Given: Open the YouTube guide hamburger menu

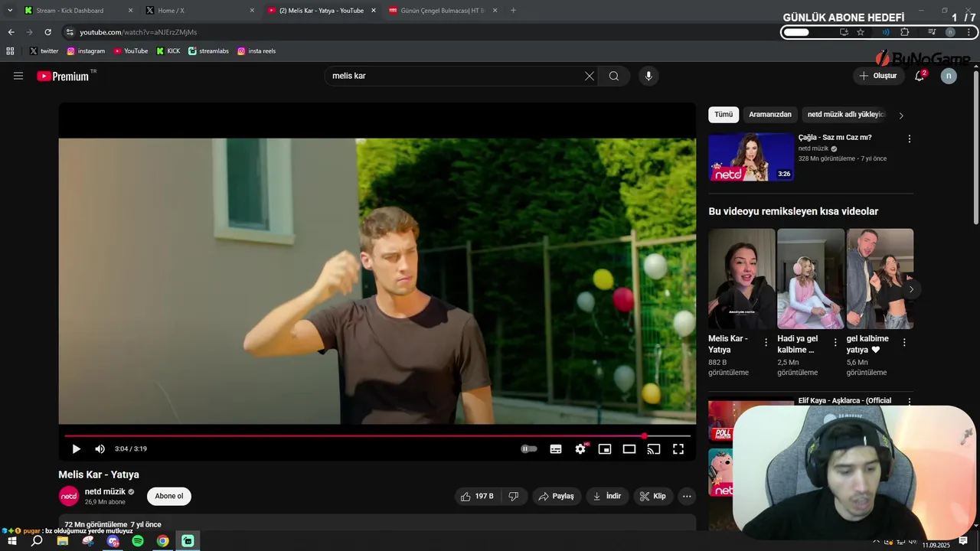Looking at the screenshot, I should tap(18, 76).
